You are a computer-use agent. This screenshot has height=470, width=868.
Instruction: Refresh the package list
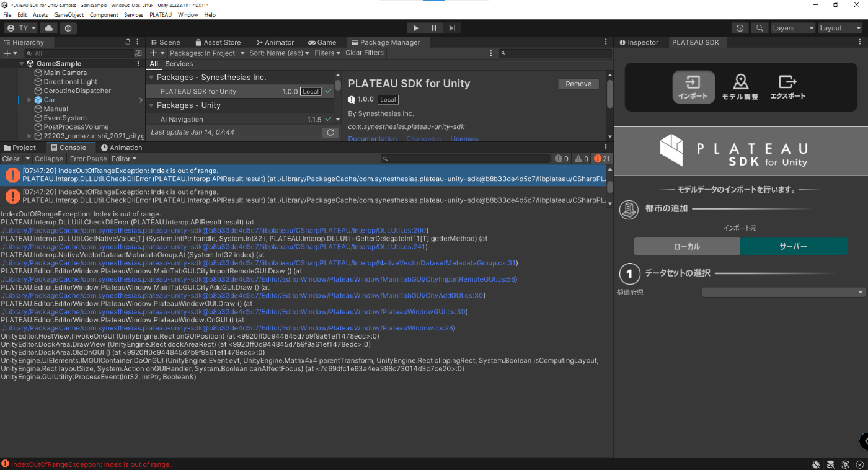[330, 132]
